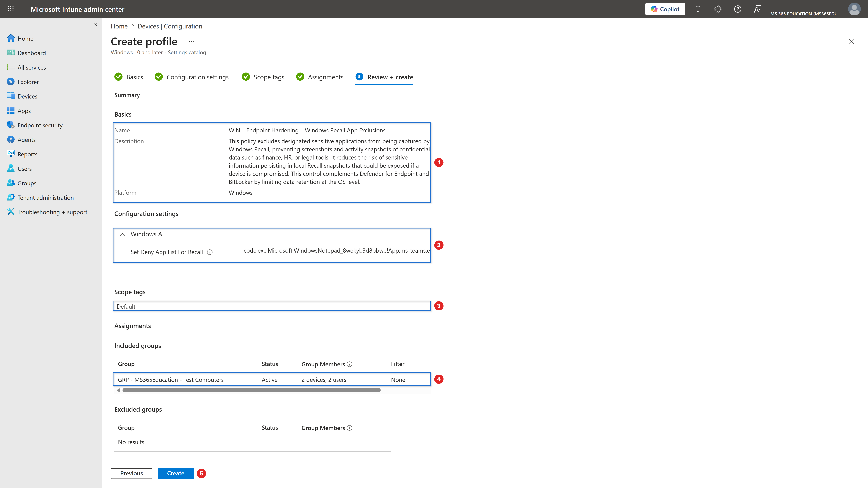Click the tenant name MS 365 EDUCATION
The height and width of the screenshot is (488, 868).
tap(806, 14)
